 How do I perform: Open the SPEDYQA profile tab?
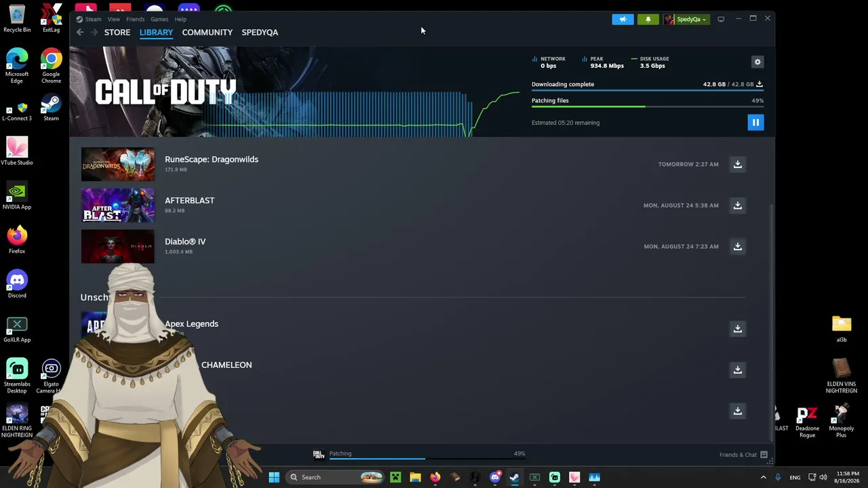[x=260, y=32]
